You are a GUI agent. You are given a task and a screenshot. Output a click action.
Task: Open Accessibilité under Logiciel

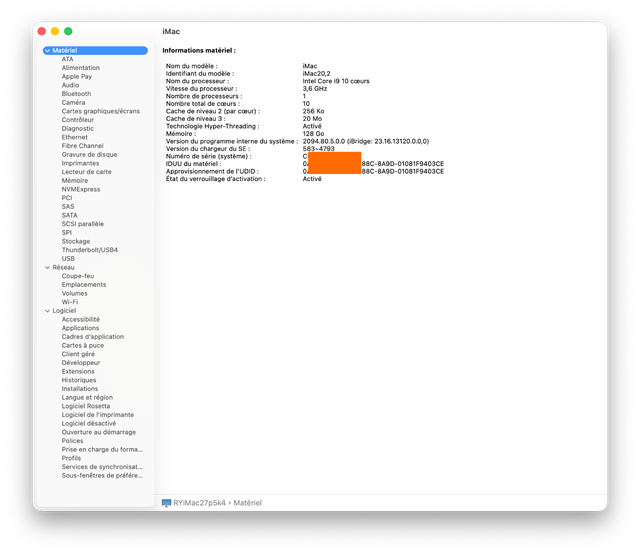click(x=81, y=319)
